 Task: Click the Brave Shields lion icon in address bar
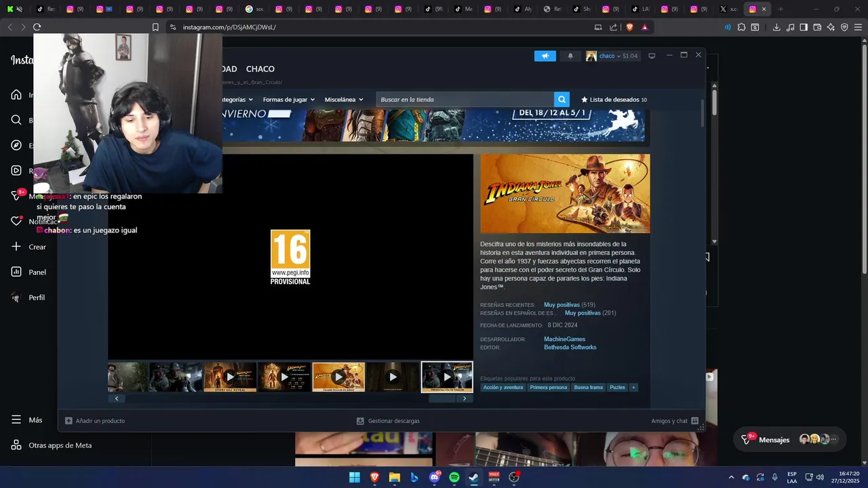tap(629, 27)
